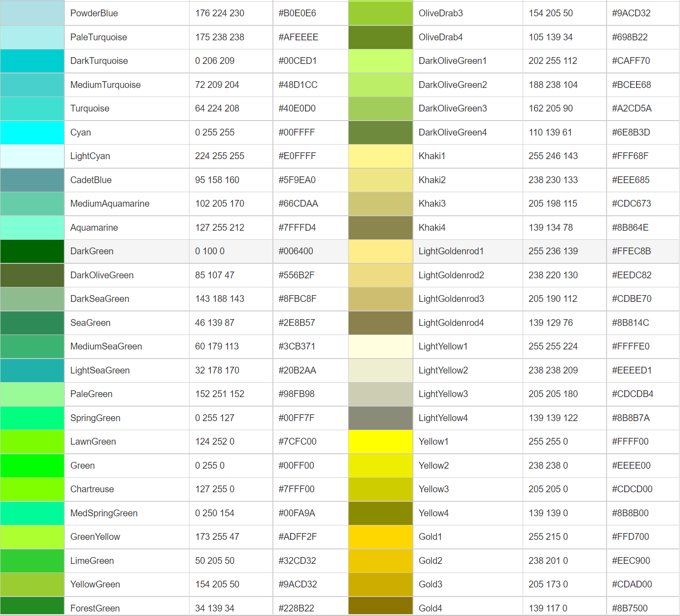
Task: Click the LightYellow4 color swatch
Action: pos(380,417)
